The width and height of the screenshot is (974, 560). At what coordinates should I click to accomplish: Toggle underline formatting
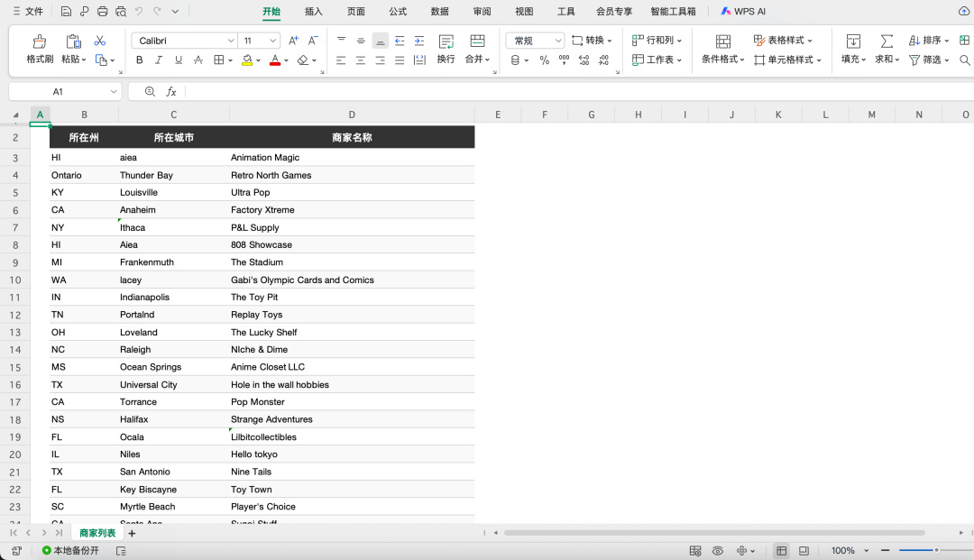pos(179,60)
